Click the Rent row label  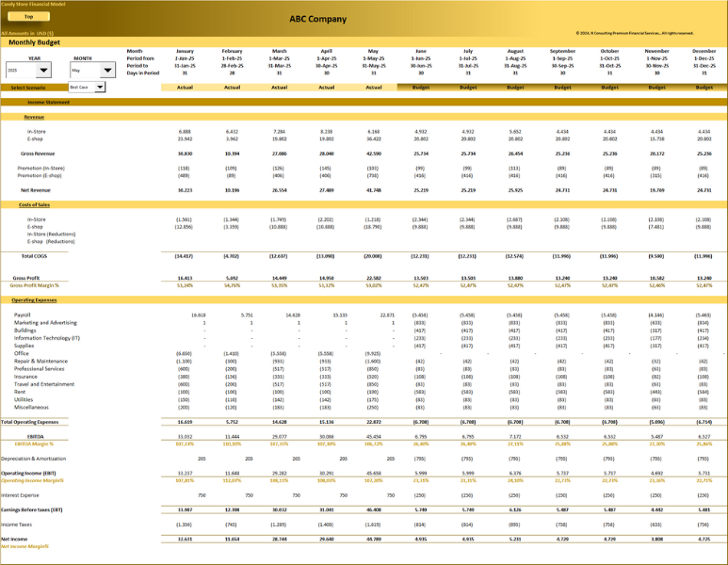20,392
